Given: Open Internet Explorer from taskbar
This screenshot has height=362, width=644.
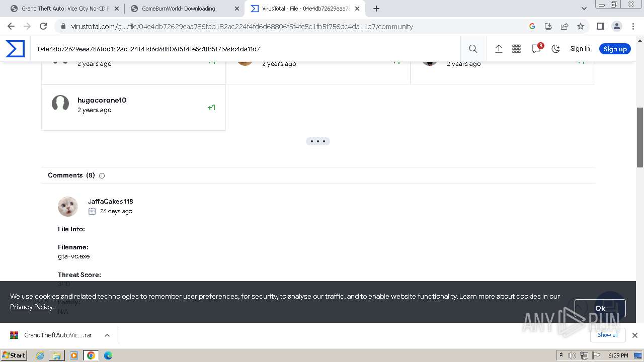Looking at the screenshot, I should pyautogui.click(x=40, y=355).
